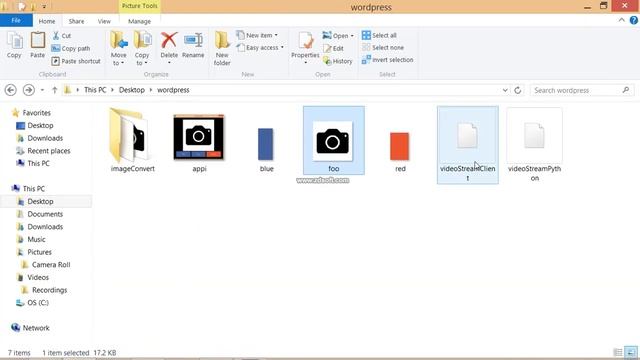Create a New folder

(x=222, y=49)
